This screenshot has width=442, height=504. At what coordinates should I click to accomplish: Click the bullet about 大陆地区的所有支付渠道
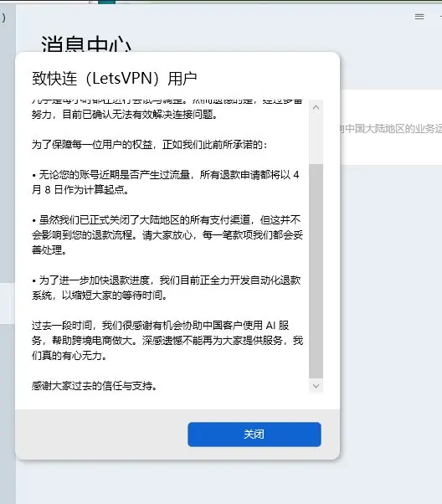tap(167, 235)
